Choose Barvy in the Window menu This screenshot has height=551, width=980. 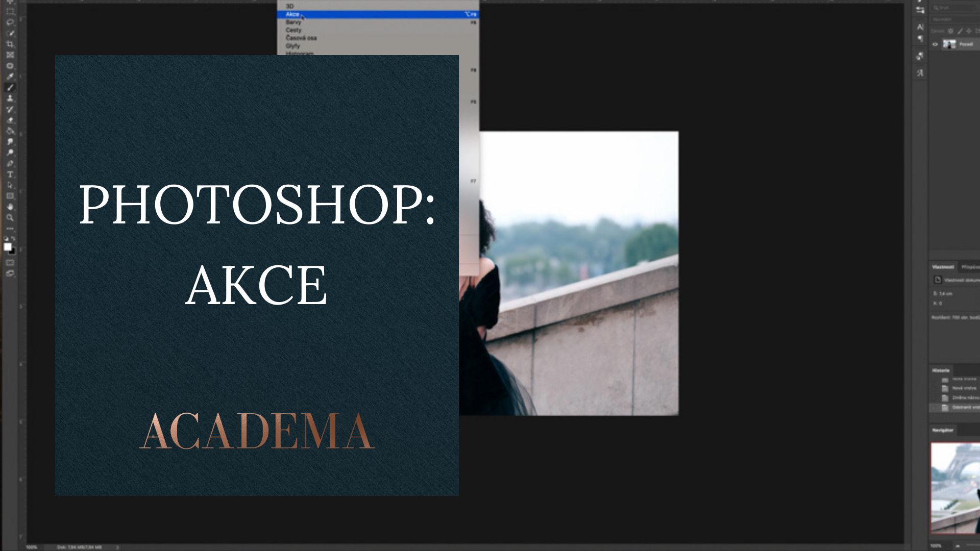click(x=378, y=22)
